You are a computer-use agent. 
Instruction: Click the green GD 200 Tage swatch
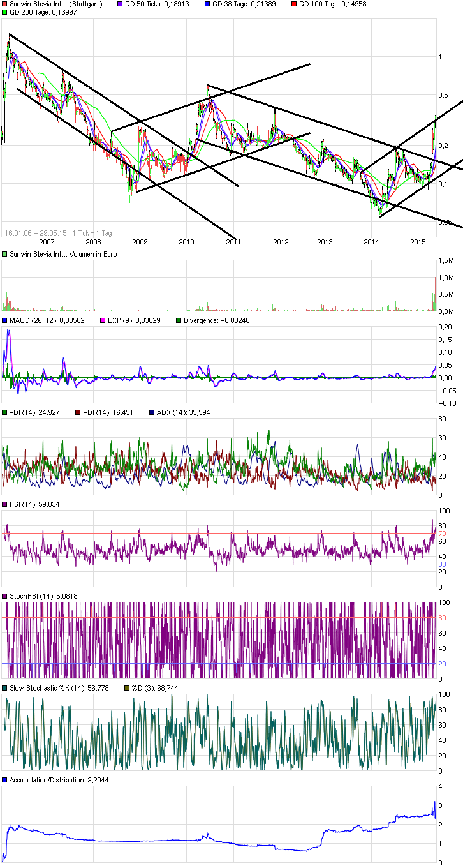pyautogui.click(x=5, y=12)
